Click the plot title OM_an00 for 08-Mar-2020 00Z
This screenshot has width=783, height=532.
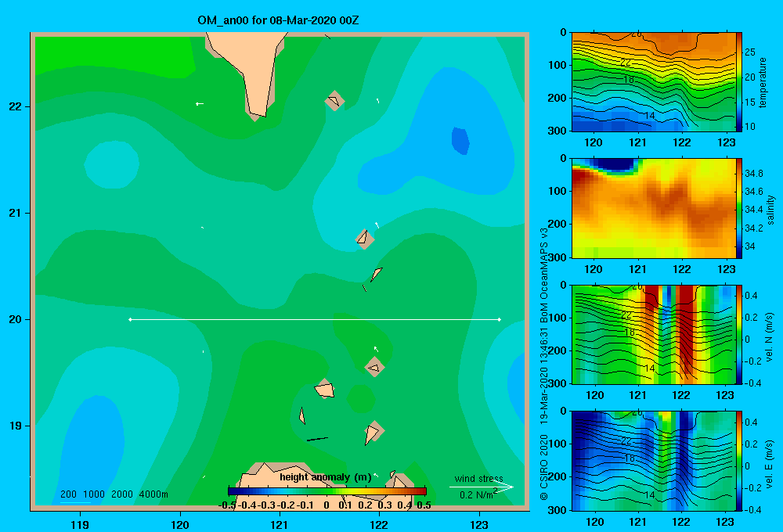(278, 20)
